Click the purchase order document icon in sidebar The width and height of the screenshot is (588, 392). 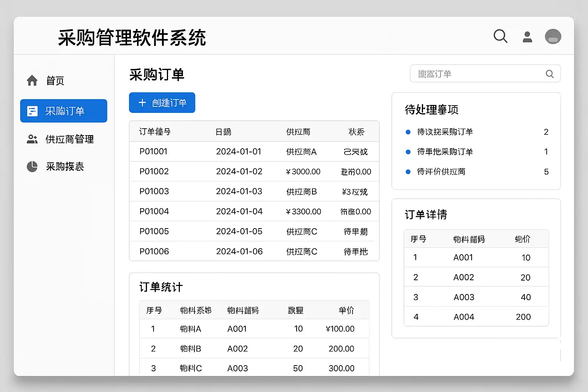click(x=33, y=111)
